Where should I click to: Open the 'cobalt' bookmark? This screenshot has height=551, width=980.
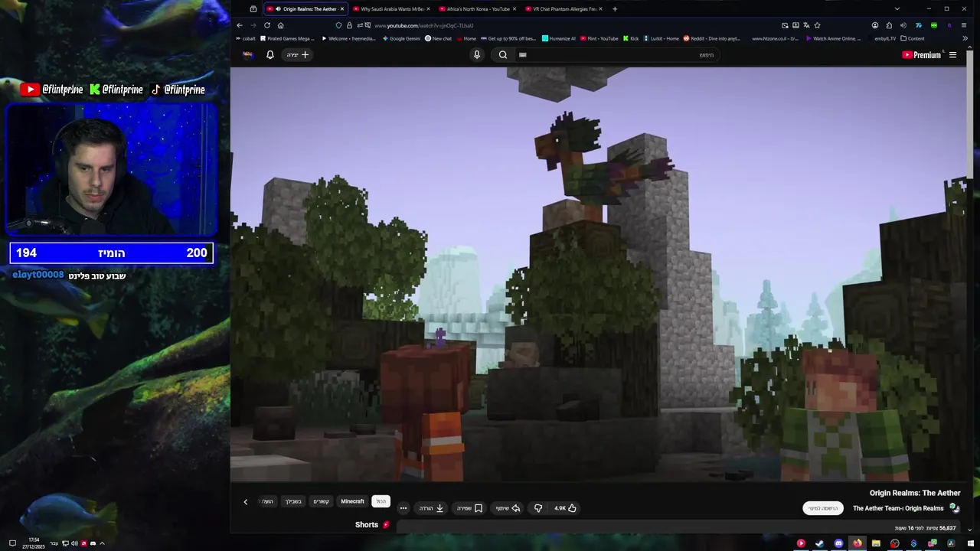[x=246, y=38]
